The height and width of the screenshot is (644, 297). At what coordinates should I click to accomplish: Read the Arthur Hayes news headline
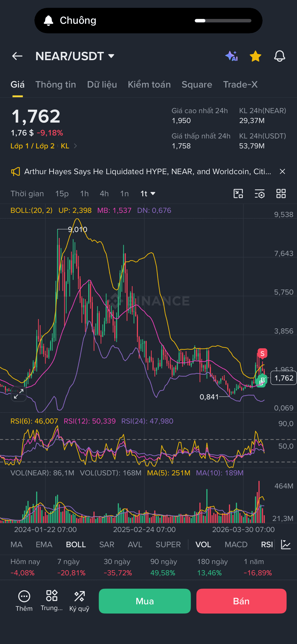pyautogui.click(x=147, y=171)
